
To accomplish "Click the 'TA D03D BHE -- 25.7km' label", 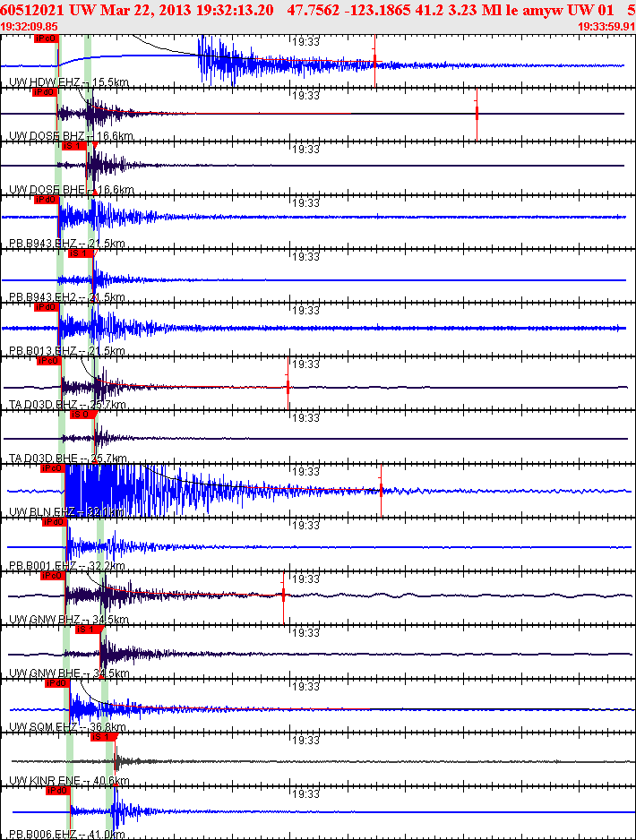I will [x=68, y=458].
